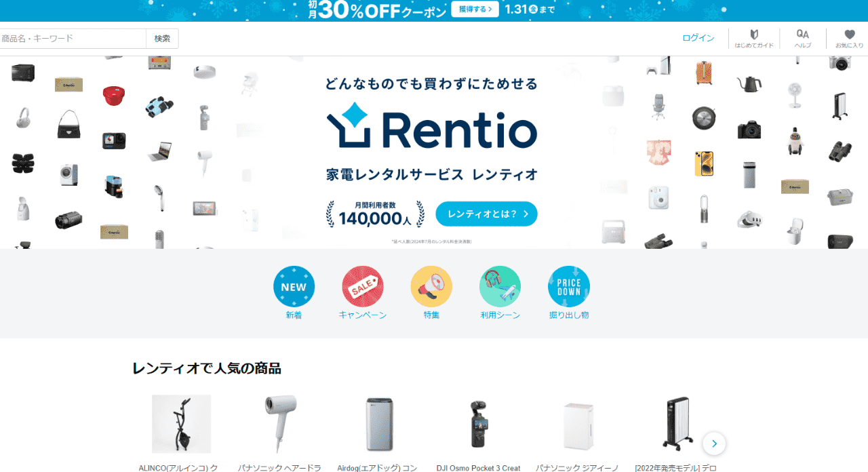Viewport: 868px width, 472px height.
Task: Click the ログイン link
Action: [x=698, y=38]
